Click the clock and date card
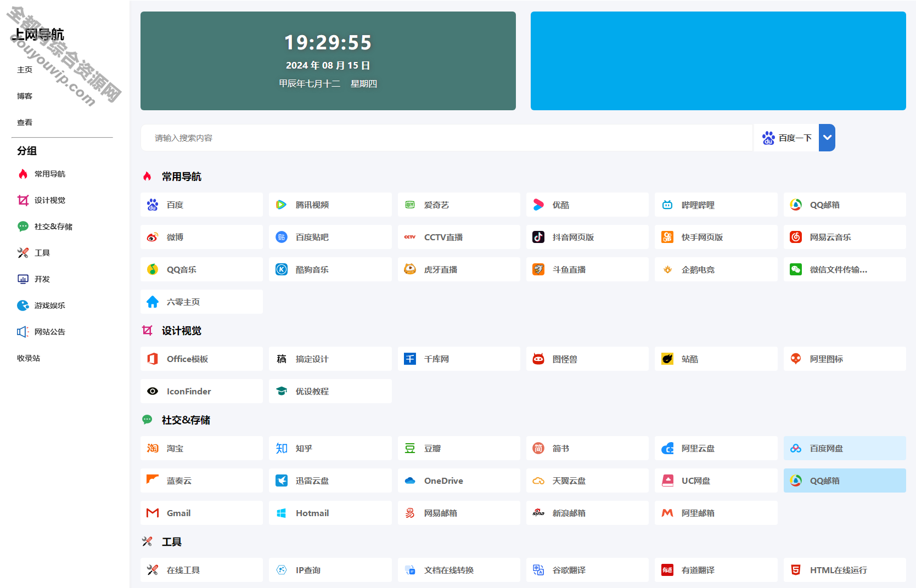The width and height of the screenshot is (916, 588). (x=328, y=61)
